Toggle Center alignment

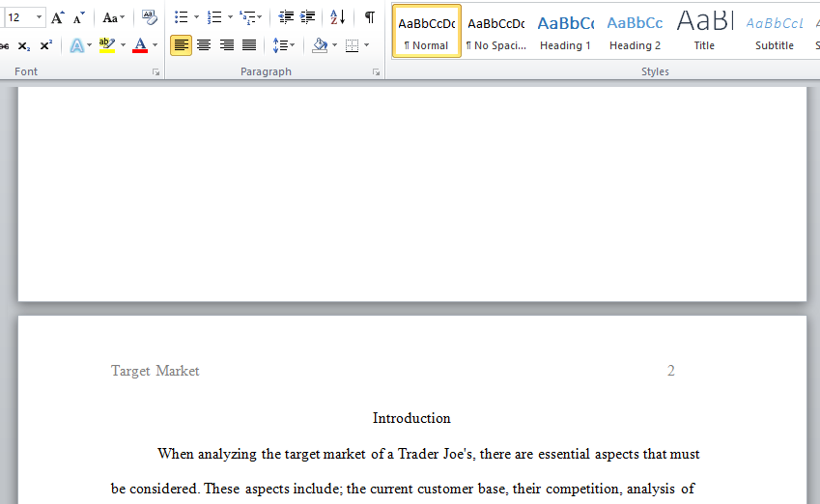pos(204,45)
